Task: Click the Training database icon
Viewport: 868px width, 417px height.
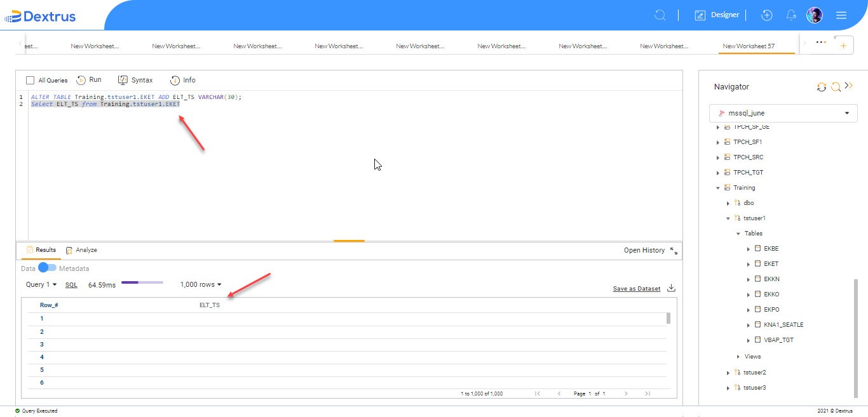Action: coord(727,188)
